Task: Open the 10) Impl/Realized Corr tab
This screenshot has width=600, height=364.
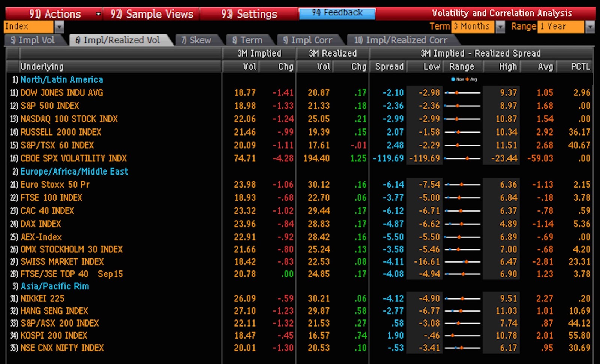Action: 401,40
